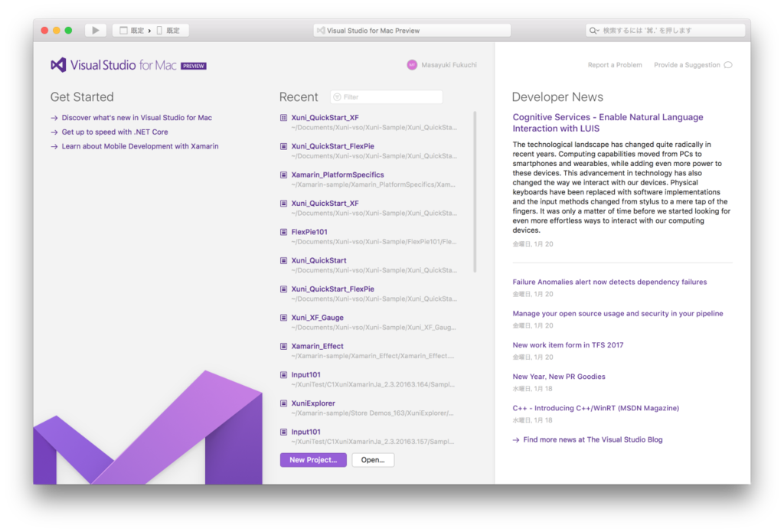Screen dimensions: 784x532
Task: Click the search magnifier icon in toolbar
Action: click(x=593, y=31)
